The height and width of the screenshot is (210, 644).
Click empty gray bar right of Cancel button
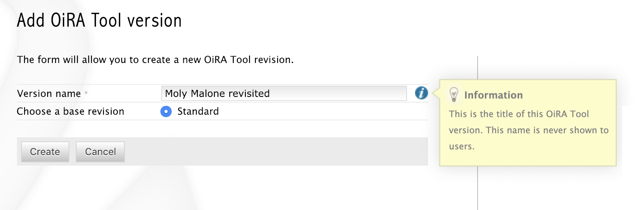pos(274,152)
